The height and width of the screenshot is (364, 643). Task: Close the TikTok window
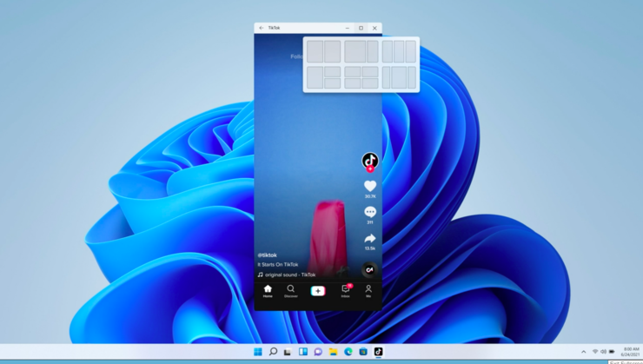[375, 28]
